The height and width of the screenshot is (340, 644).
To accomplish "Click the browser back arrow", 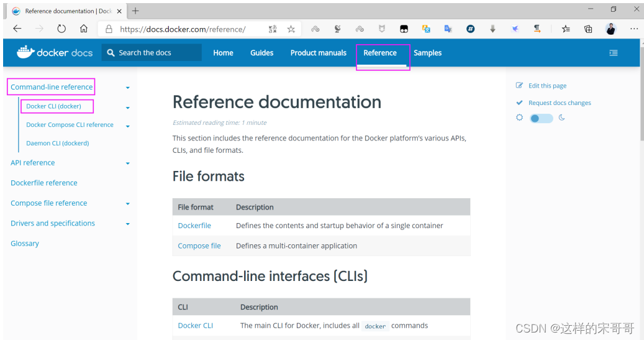I will 17,29.
